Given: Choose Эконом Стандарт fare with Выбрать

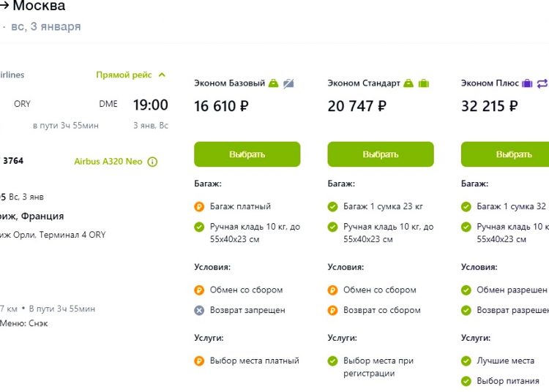Looking at the screenshot, I should [x=381, y=154].
